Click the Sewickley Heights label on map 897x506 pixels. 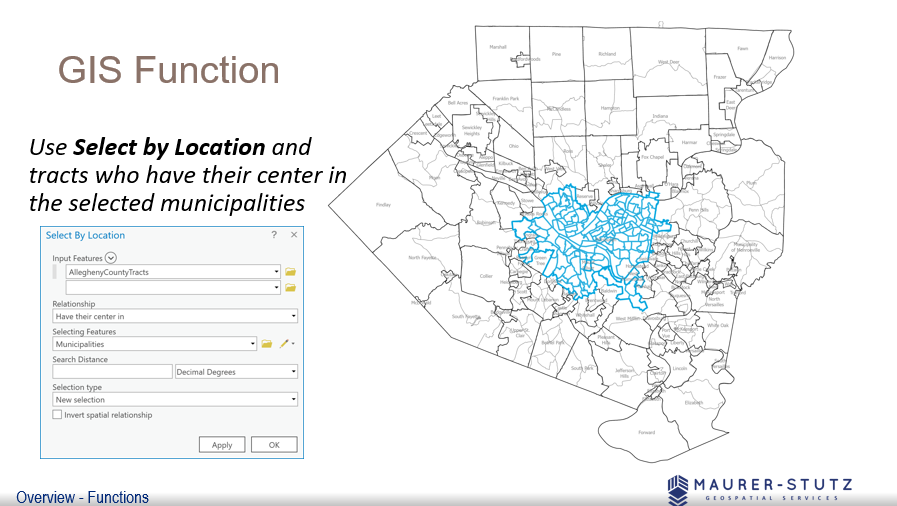tap(471, 130)
